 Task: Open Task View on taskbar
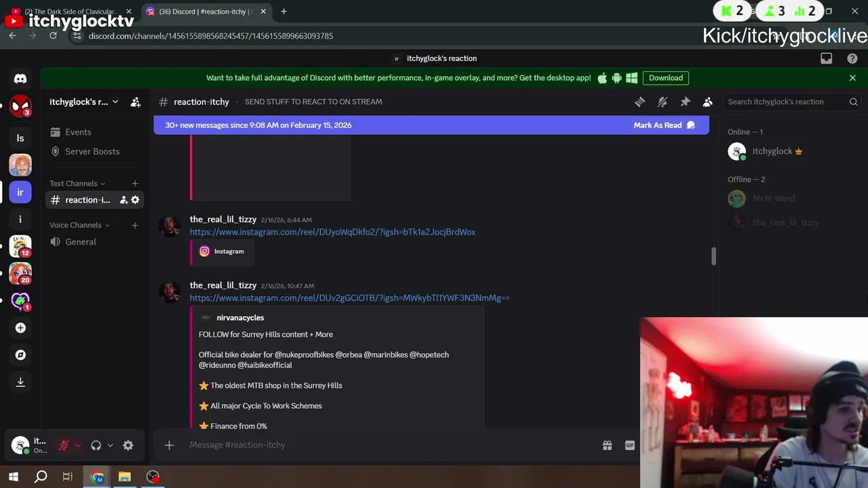tap(68, 477)
